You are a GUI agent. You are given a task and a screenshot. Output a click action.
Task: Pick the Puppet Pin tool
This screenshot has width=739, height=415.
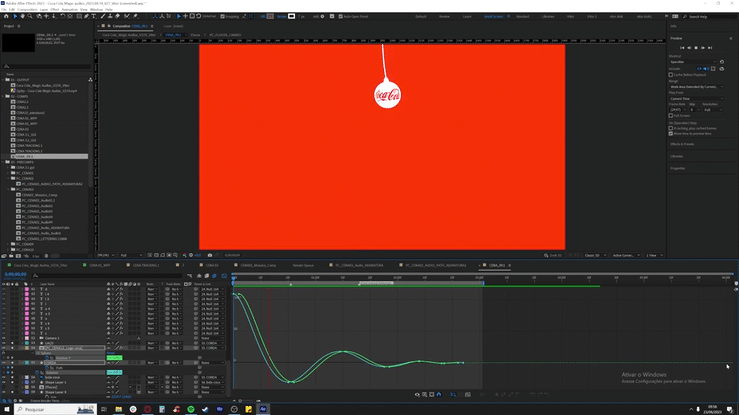pos(135,16)
